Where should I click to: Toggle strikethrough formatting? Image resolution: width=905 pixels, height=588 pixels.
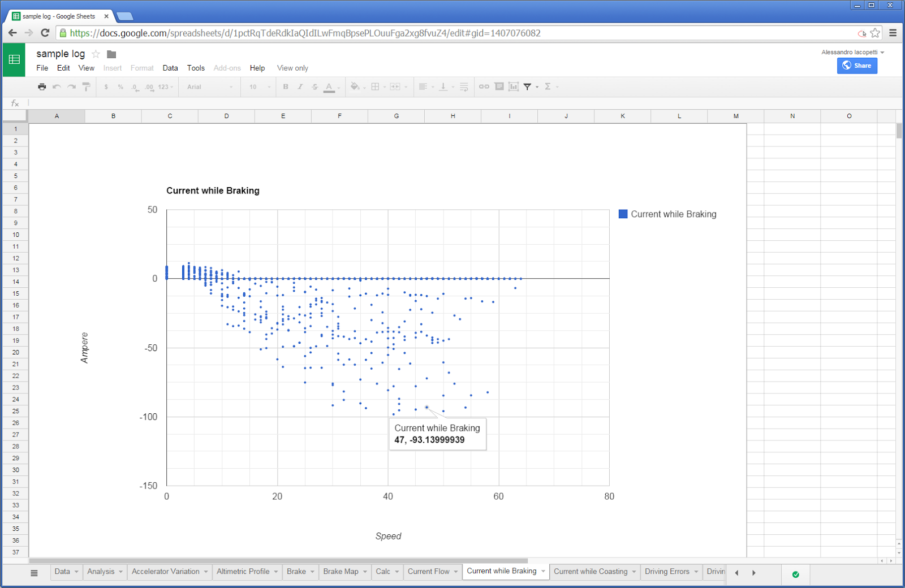tap(314, 87)
